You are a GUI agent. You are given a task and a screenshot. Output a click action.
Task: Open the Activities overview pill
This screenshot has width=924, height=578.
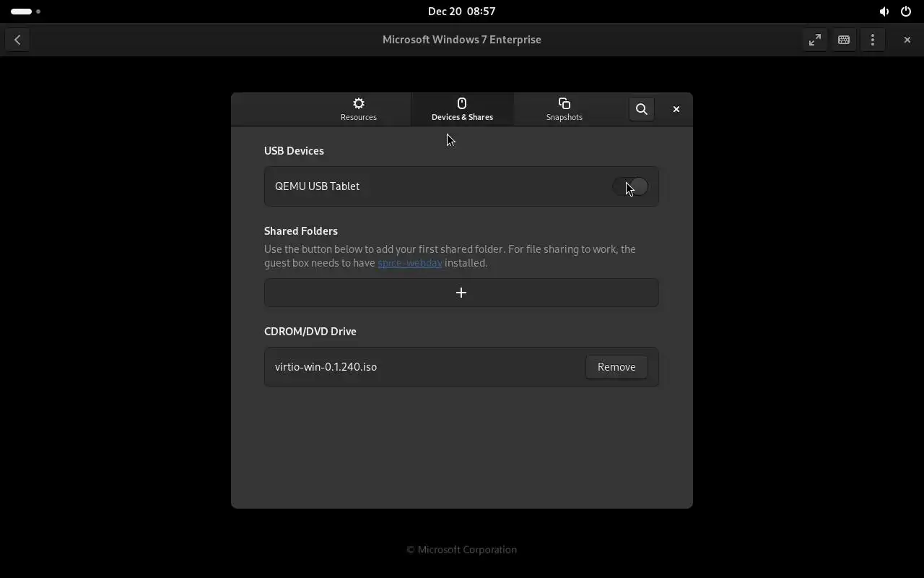tap(25, 12)
